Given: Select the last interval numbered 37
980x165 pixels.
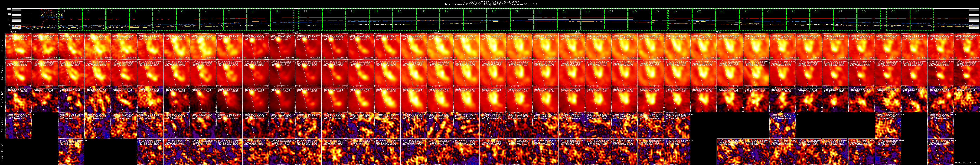Looking at the screenshot, I should click(922, 19).
